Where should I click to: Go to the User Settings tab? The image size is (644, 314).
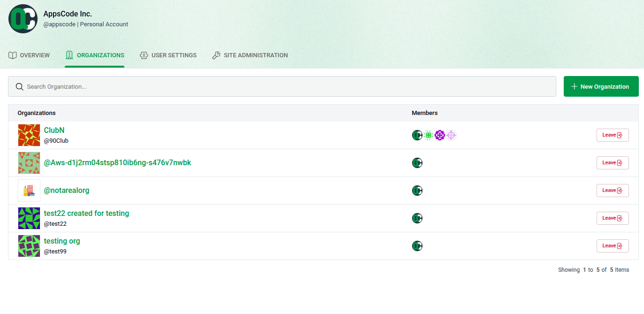click(168, 55)
